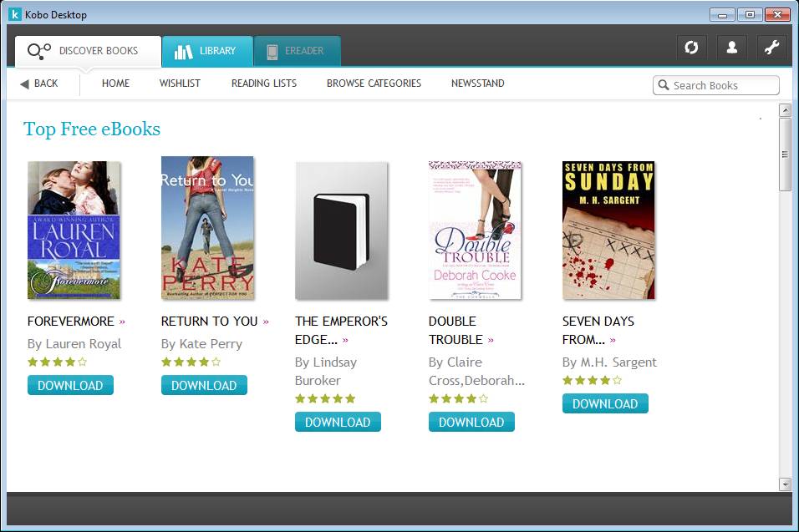Open the user account icon
This screenshot has width=799, height=532.
(732, 48)
